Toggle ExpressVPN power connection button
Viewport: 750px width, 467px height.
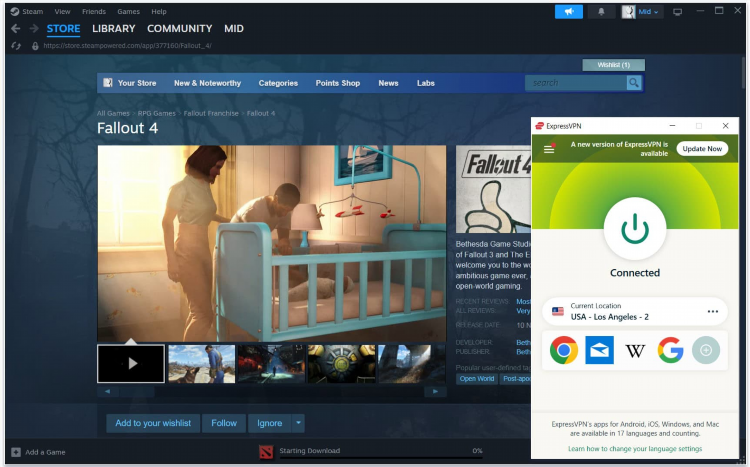635,229
